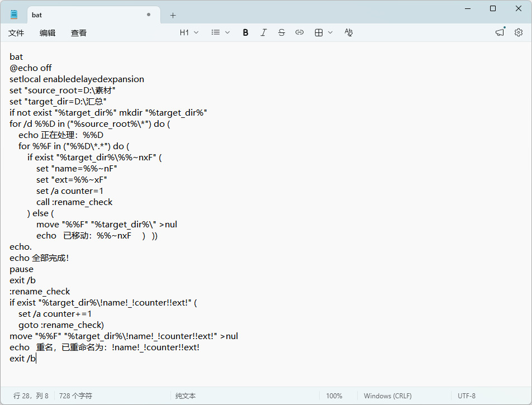Click the 728 个字符 character count
The width and height of the screenshot is (532, 405).
click(x=75, y=396)
